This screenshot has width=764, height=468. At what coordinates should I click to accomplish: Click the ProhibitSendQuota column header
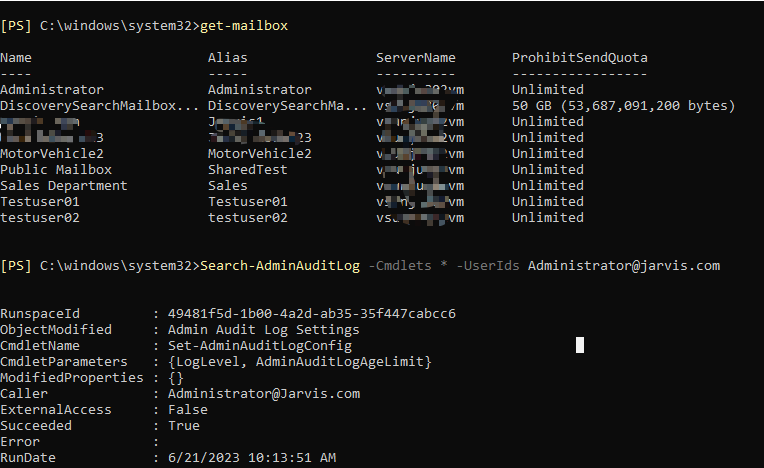(580, 57)
